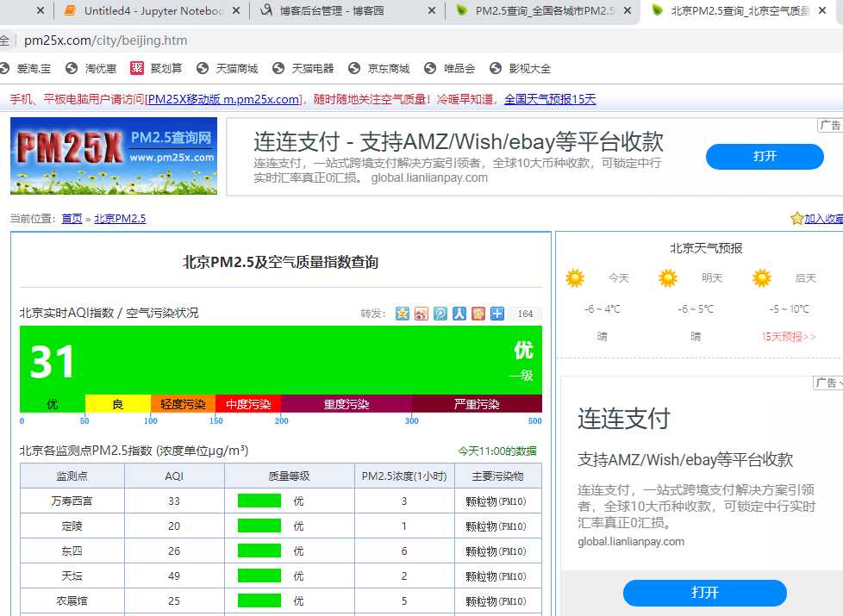The image size is (843, 616).
Task: Open 京东商城 bookmark
Action: coord(379,68)
